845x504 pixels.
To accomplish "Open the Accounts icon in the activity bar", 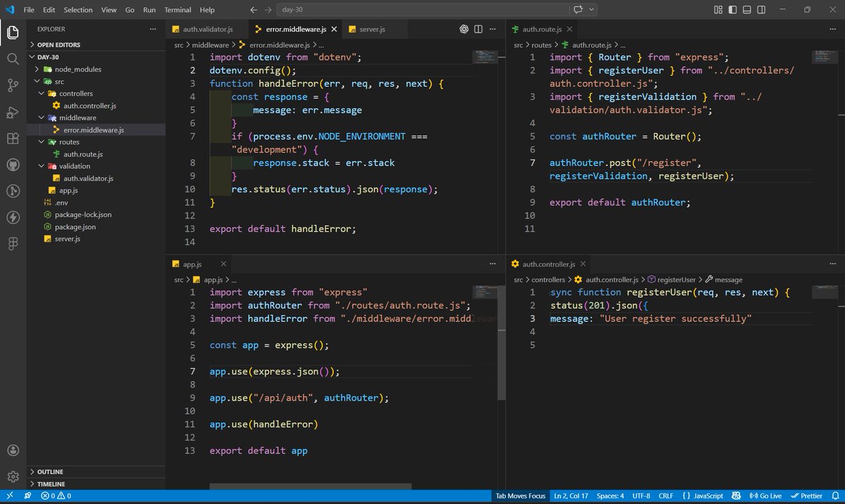I will [13, 451].
